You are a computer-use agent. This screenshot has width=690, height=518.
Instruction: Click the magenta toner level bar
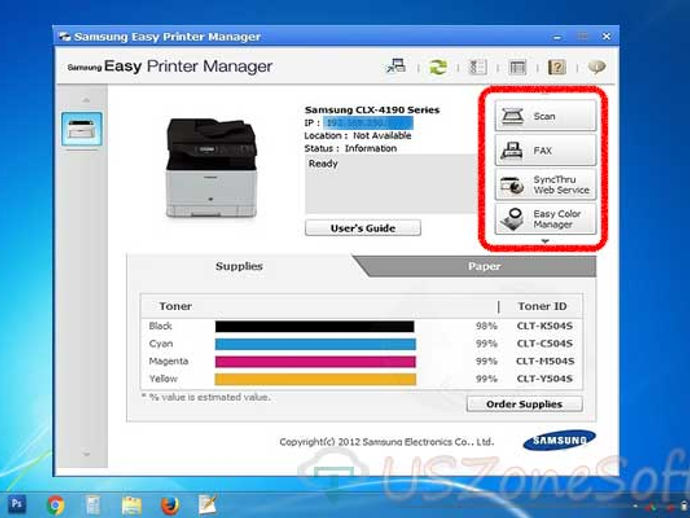[x=315, y=362]
